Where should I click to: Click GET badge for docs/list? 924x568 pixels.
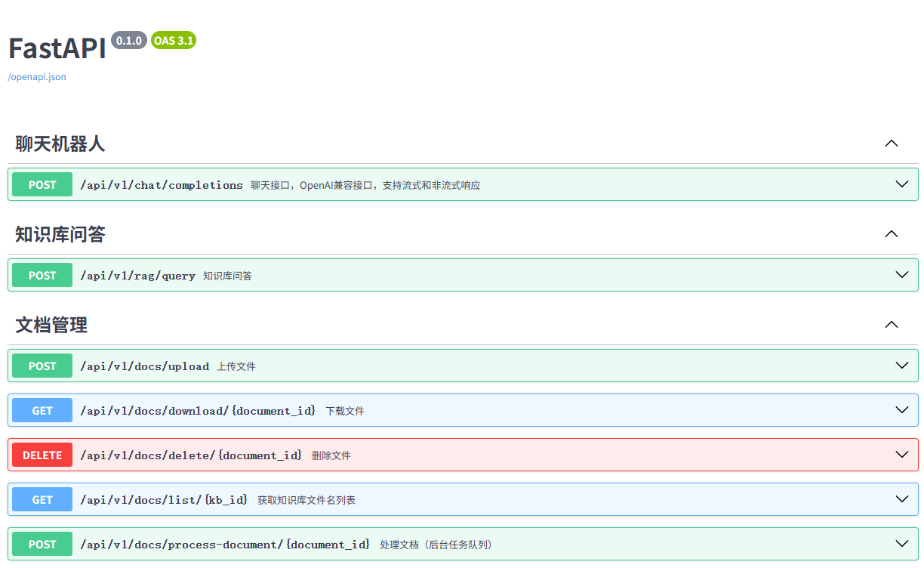coord(42,499)
